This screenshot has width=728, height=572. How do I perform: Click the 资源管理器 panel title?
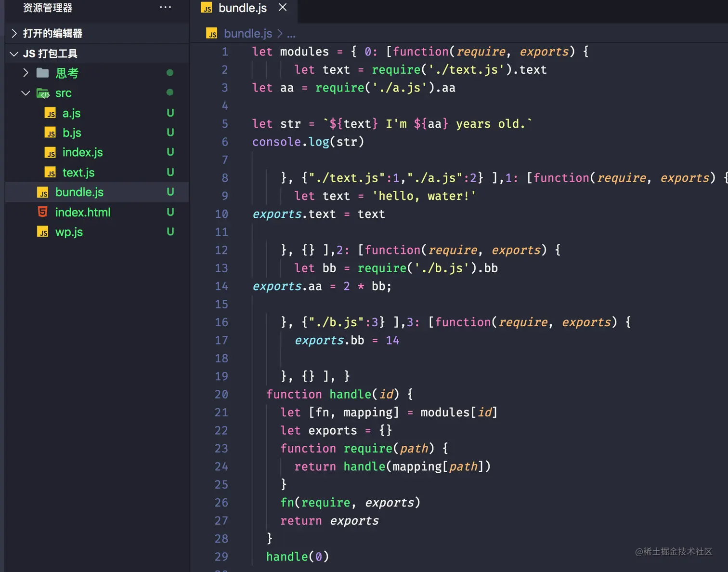click(48, 8)
